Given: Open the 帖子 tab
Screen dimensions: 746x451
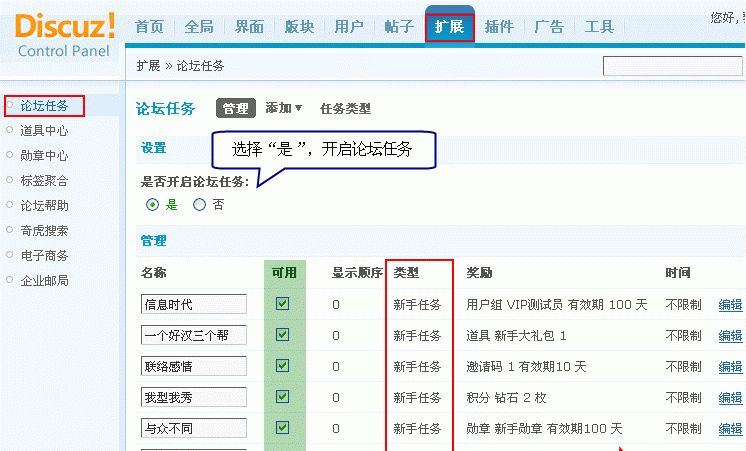Looking at the screenshot, I should [399, 27].
